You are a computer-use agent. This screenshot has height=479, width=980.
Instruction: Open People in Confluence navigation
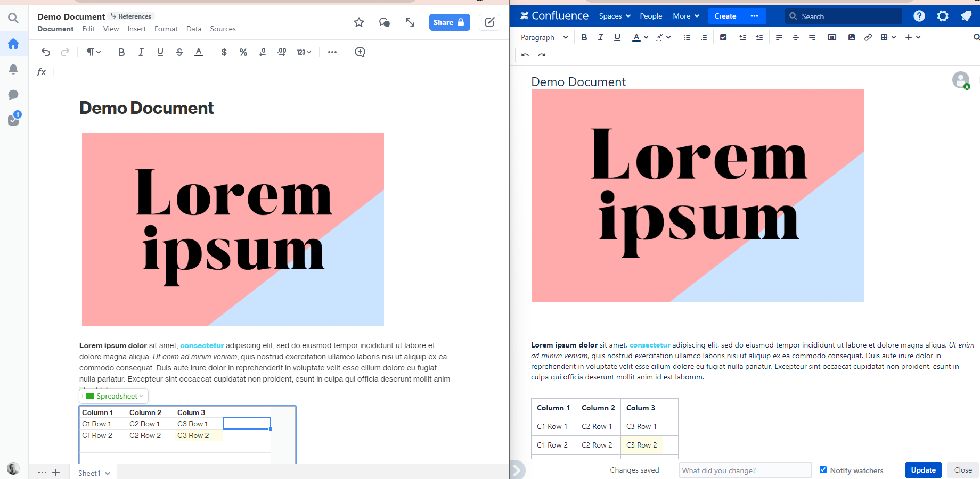[651, 16]
